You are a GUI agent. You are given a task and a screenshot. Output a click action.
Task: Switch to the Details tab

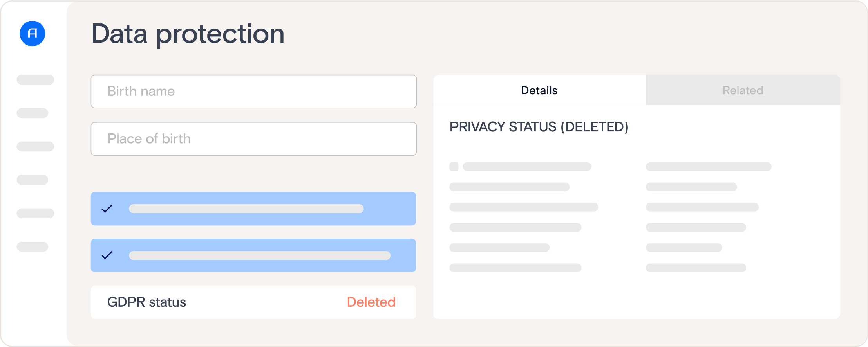pyautogui.click(x=539, y=90)
